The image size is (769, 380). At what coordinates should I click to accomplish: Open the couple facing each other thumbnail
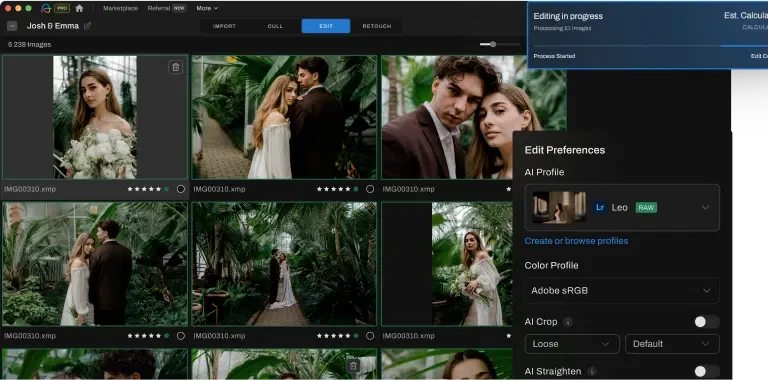pyautogui.click(x=95, y=264)
